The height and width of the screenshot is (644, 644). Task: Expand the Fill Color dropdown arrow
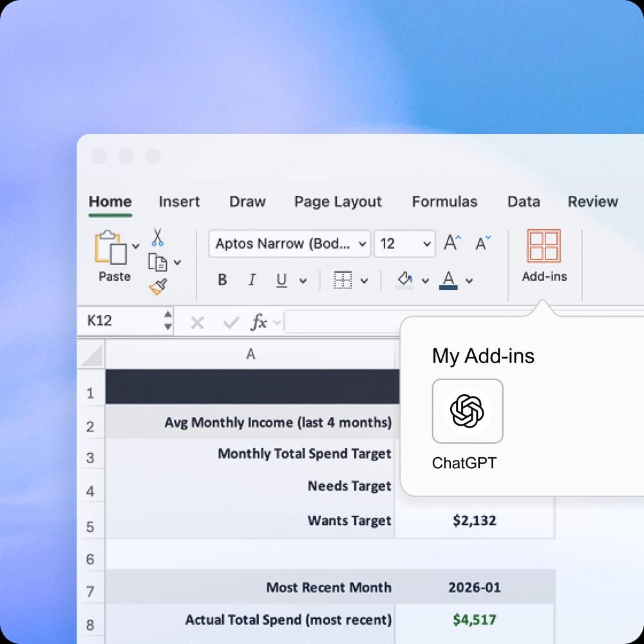[x=425, y=281]
